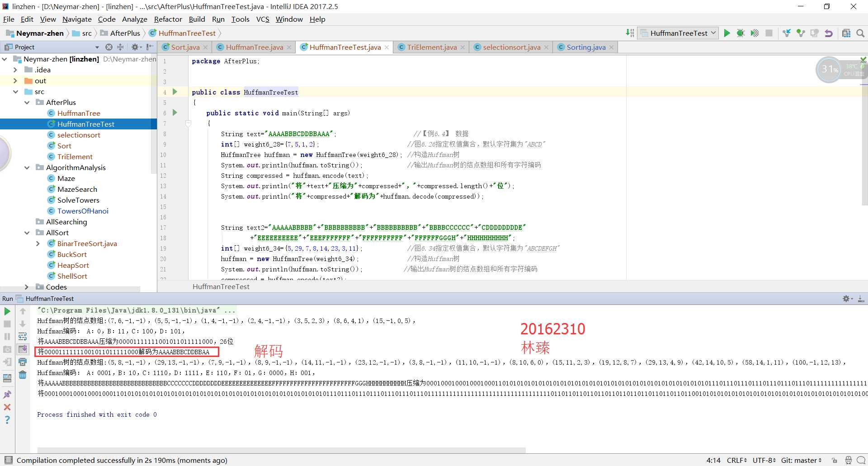The width and height of the screenshot is (868, 466).
Task: Open Run panel help question mark
Action: [x=7, y=420]
